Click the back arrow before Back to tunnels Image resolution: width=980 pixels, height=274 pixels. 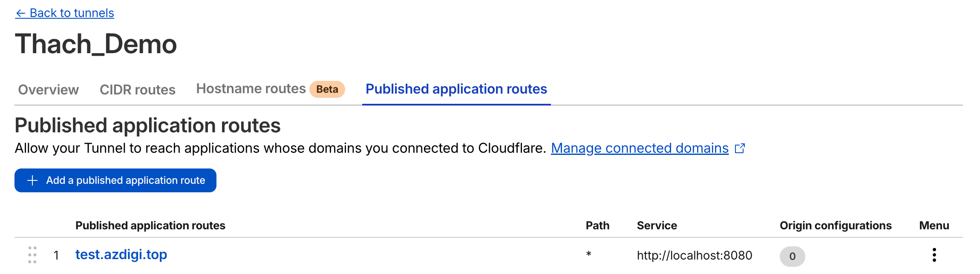pos(20,13)
